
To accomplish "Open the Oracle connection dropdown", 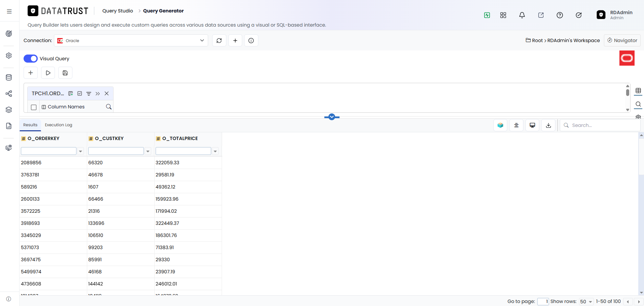I will click(131, 40).
